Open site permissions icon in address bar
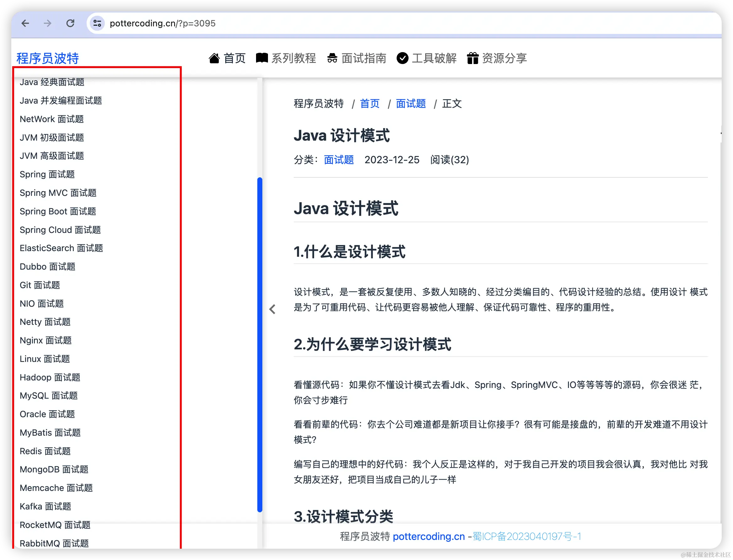Viewport: 733px width, 560px height. click(97, 23)
